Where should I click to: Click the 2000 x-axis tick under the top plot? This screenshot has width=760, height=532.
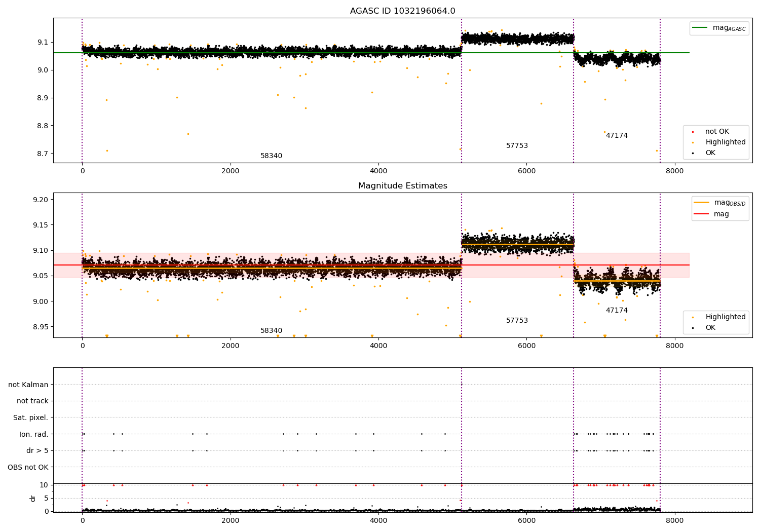[231, 171]
